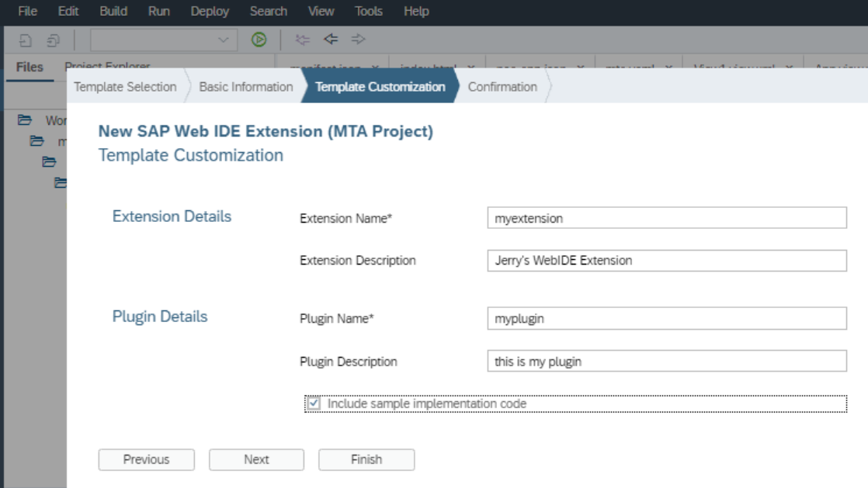Click the Navigate Forward arrow icon
The height and width of the screenshot is (488, 868).
[x=358, y=39]
